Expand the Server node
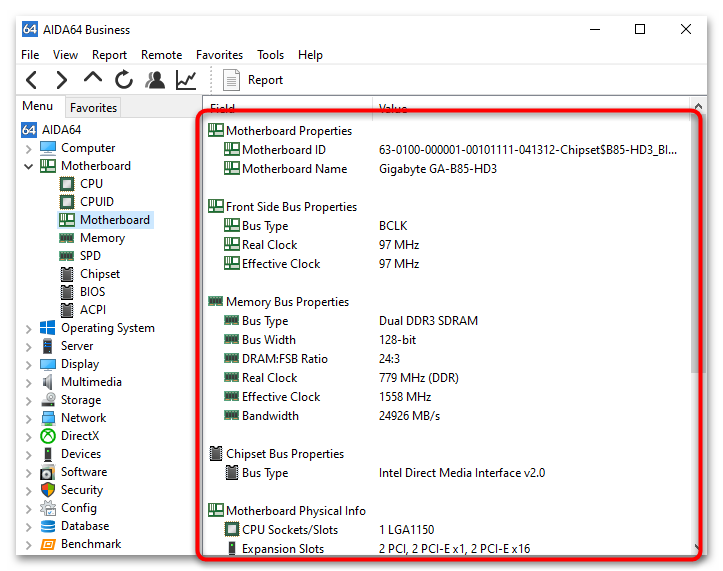The width and height of the screenshot is (723, 571). 29,346
